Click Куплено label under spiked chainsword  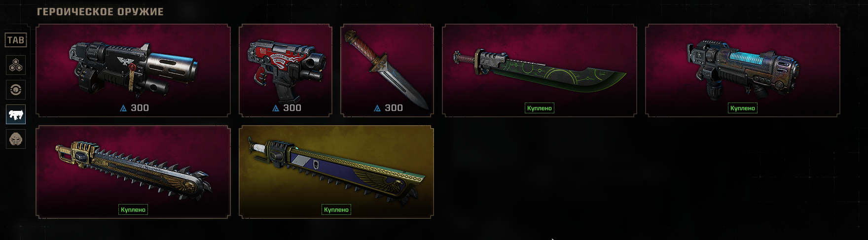point(133,209)
